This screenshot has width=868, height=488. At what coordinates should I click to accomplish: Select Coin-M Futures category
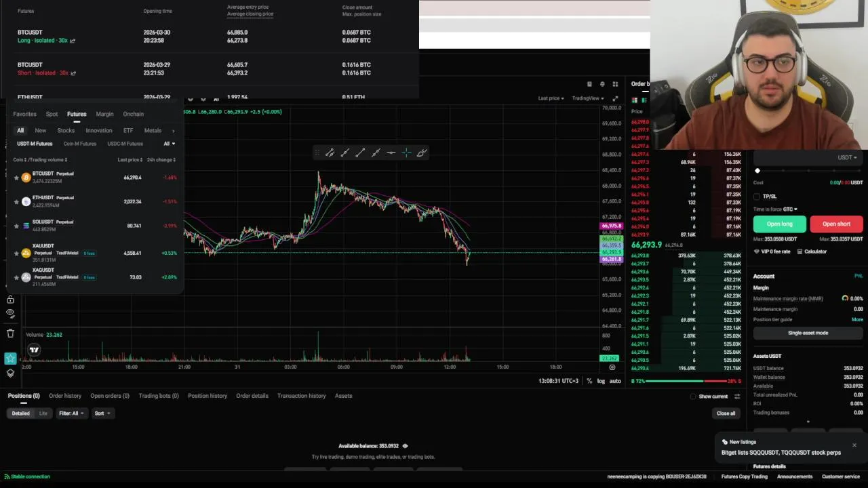click(x=80, y=144)
